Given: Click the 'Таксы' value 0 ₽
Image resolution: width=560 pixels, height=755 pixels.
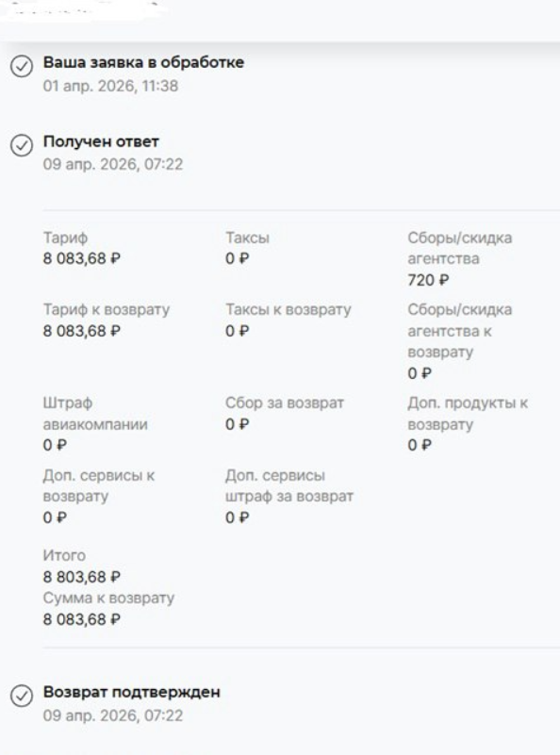Looking at the screenshot, I should pyautogui.click(x=238, y=258).
